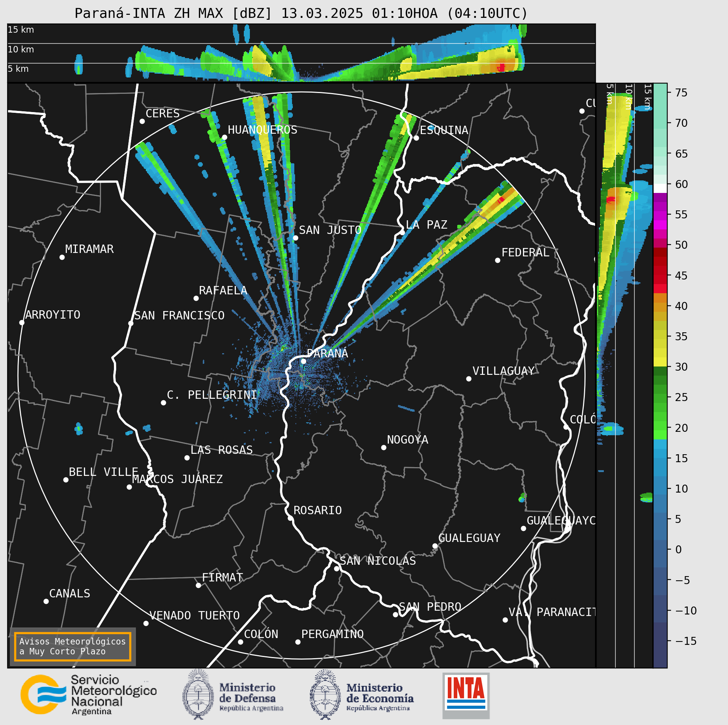Click the −15 value on the colorbar

click(686, 641)
